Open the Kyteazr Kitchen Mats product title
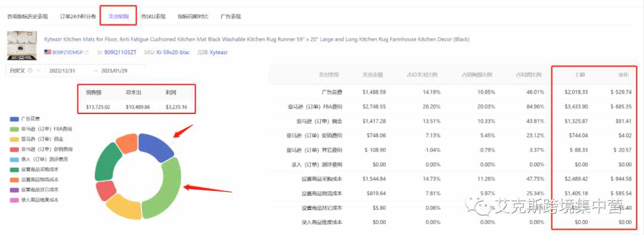 [256, 39]
